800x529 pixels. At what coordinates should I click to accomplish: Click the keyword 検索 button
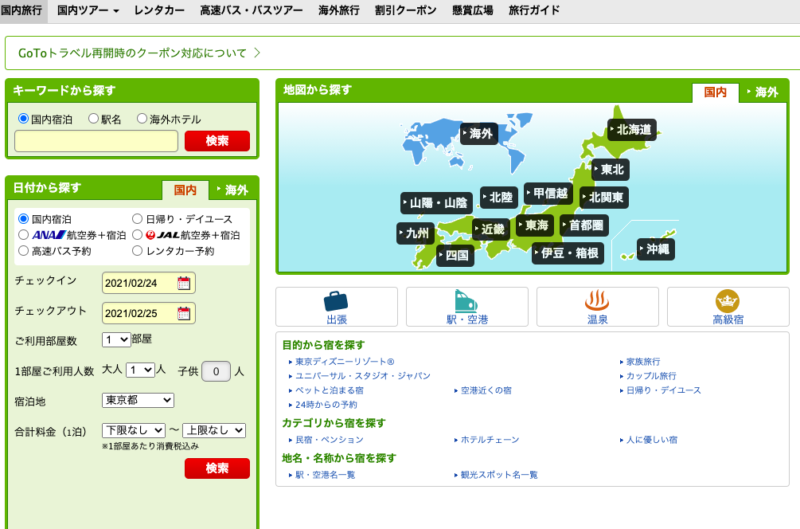tap(217, 141)
